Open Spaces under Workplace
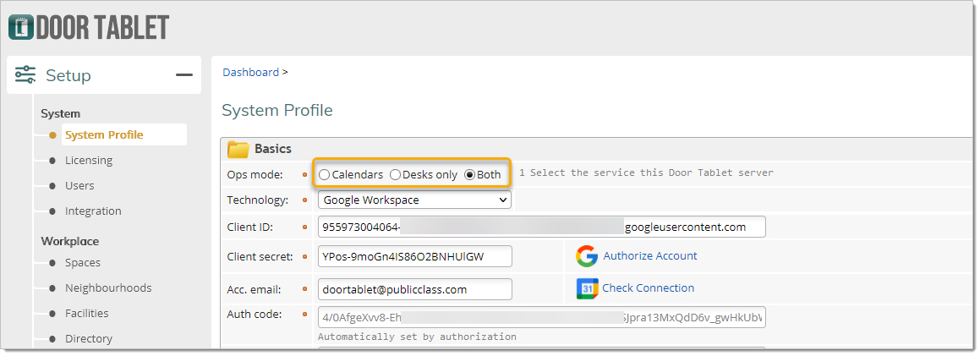Image resolution: width=980 pixels, height=356 pixels. [83, 263]
